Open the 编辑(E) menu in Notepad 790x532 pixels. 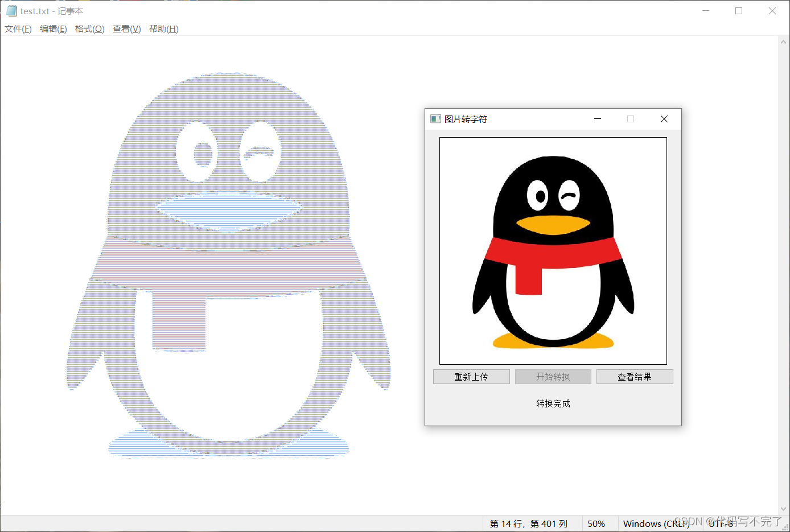[x=54, y=29]
